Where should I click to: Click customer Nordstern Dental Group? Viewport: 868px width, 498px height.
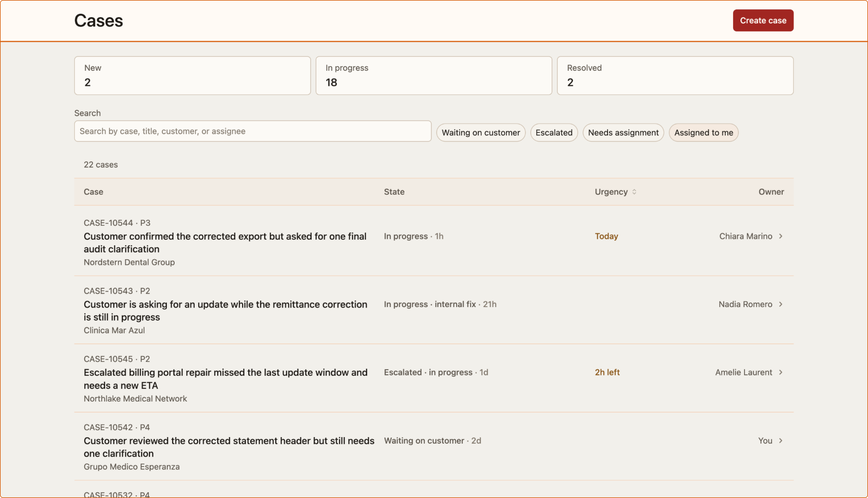[x=129, y=262]
